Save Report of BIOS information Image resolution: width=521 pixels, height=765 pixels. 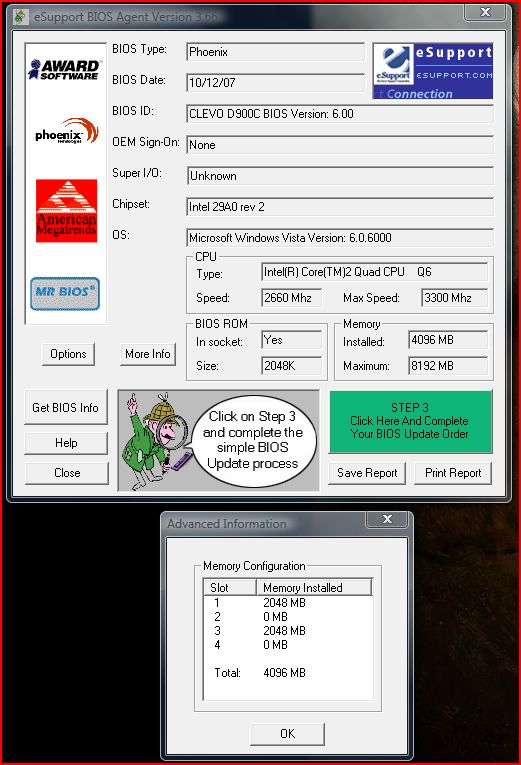367,473
